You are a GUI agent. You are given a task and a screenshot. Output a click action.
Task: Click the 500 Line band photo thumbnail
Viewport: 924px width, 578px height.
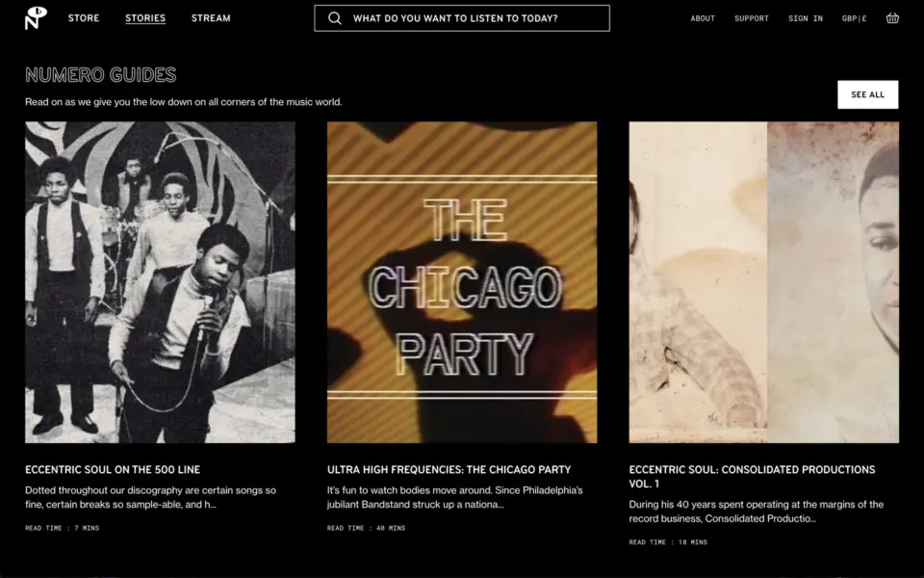point(161,281)
